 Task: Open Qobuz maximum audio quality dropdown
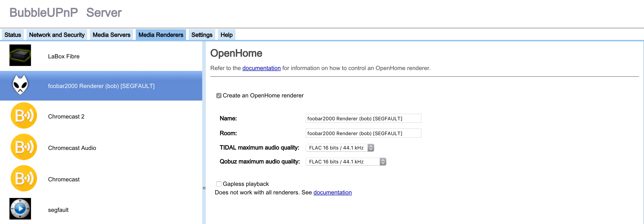click(346, 162)
